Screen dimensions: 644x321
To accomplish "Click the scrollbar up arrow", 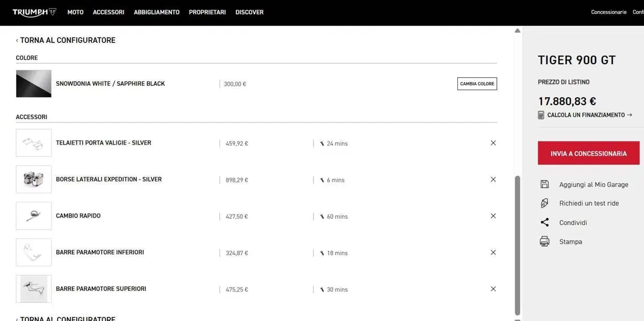I will (518, 31).
